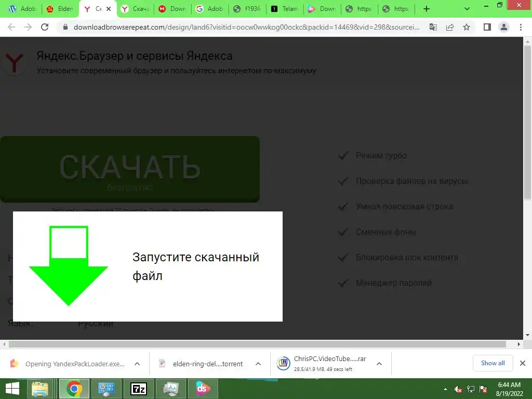
Task: Share this page icon
Action: point(450,27)
